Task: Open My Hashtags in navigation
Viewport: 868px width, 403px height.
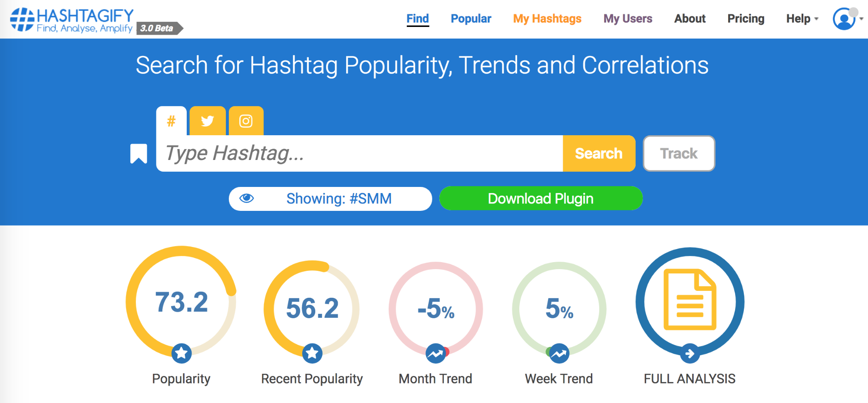Action: pos(547,19)
